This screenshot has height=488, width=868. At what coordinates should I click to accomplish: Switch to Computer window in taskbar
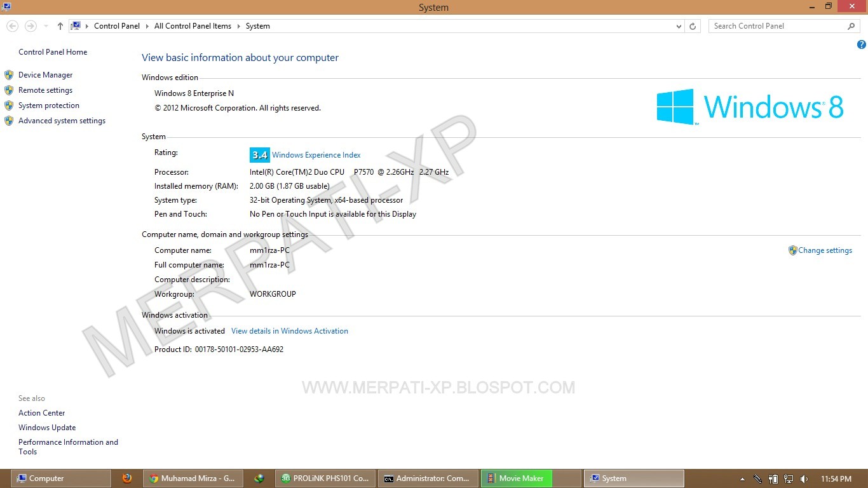click(x=62, y=478)
